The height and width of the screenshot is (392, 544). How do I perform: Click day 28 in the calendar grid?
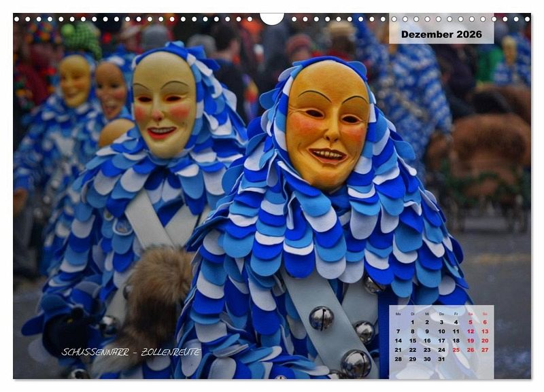[x=398, y=359]
